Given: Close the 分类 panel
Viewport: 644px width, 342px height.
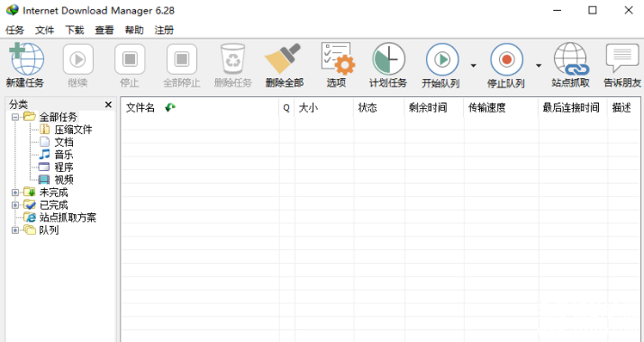Looking at the screenshot, I should [108, 104].
